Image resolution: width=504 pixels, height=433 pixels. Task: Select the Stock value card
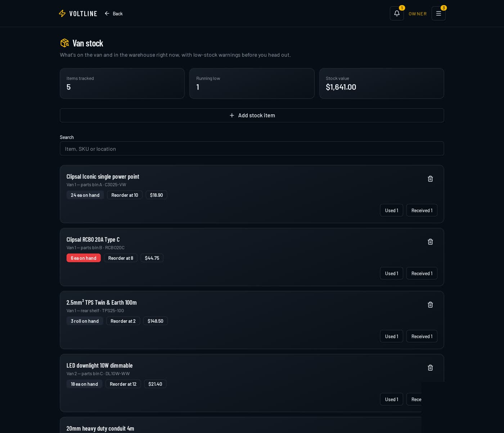[382, 83]
